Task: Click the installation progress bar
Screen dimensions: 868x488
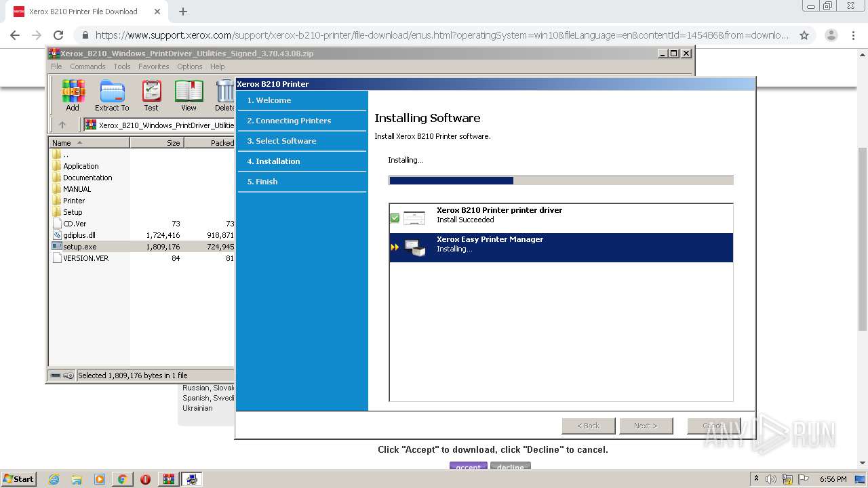Action: tap(561, 180)
